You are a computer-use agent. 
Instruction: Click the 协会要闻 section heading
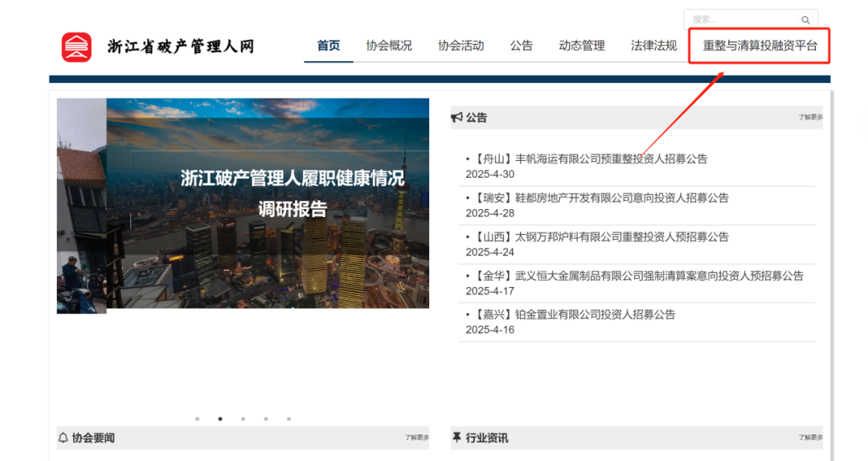click(x=93, y=438)
